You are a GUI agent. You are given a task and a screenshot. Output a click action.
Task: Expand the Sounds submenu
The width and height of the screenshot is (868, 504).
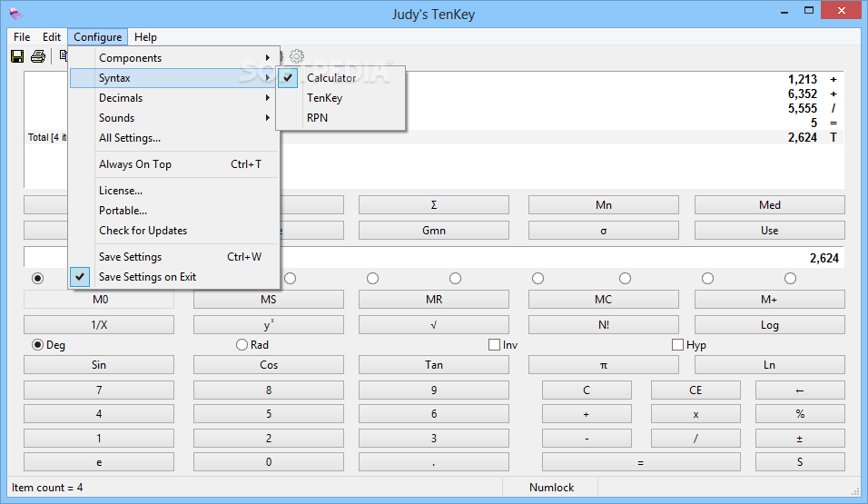[173, 118]
